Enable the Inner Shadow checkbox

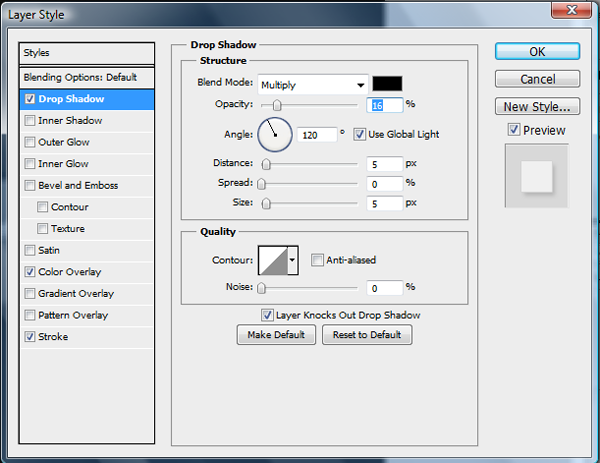(30, 121)
